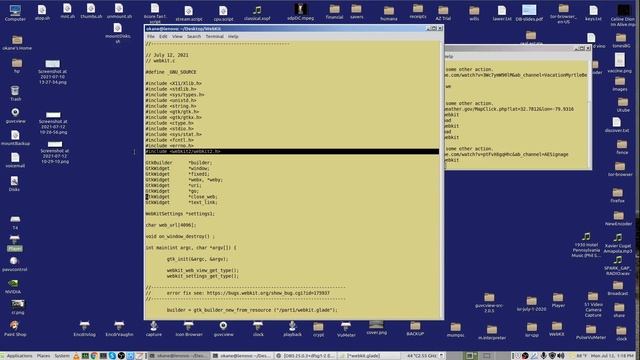Open the financial folder
The height and width of the screenshot is (360, 640).
coord(334,12)
